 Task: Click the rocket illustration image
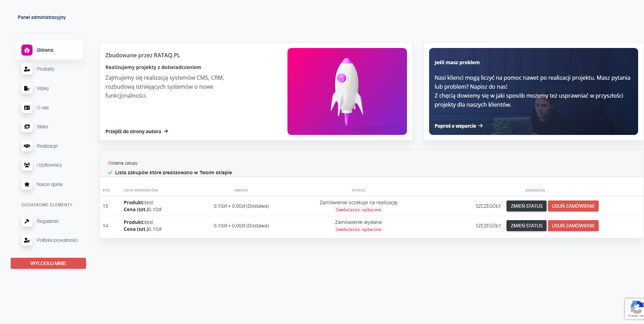coord(347,91)
